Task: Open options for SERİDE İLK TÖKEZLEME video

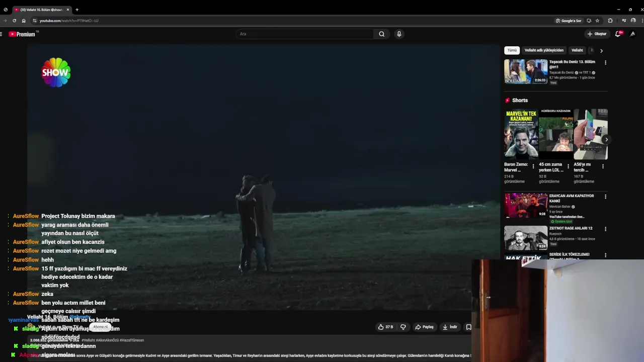Action: point(605,255)
